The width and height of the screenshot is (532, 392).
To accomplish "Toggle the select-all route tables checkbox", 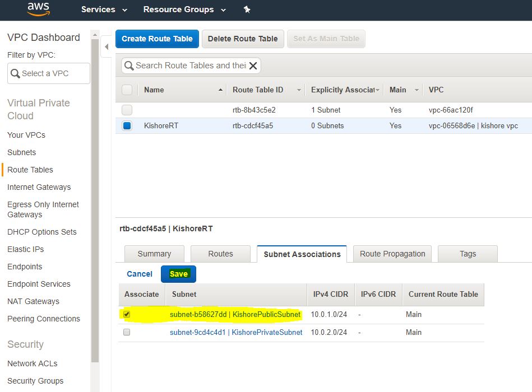I will 127,90.
